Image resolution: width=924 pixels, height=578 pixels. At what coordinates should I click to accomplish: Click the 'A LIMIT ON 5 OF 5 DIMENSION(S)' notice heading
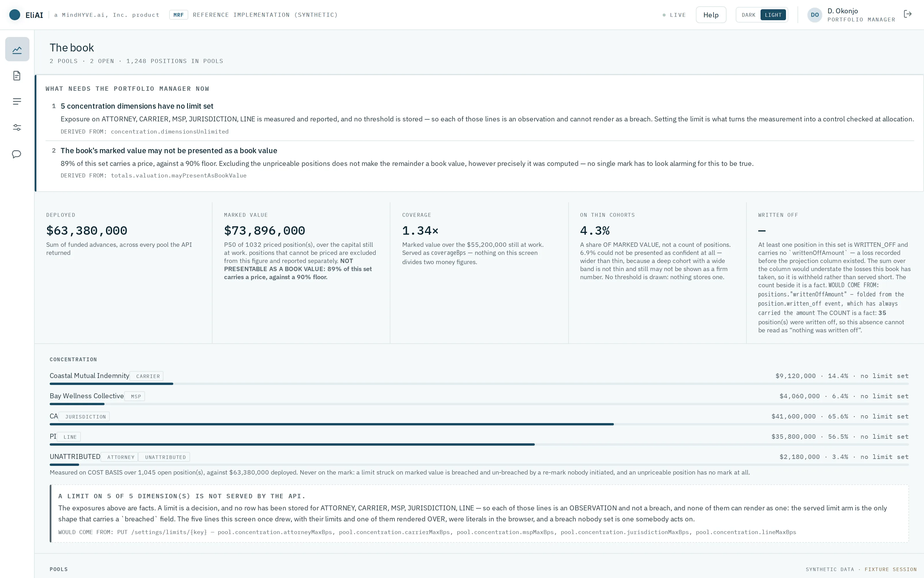tap(182, 496)
